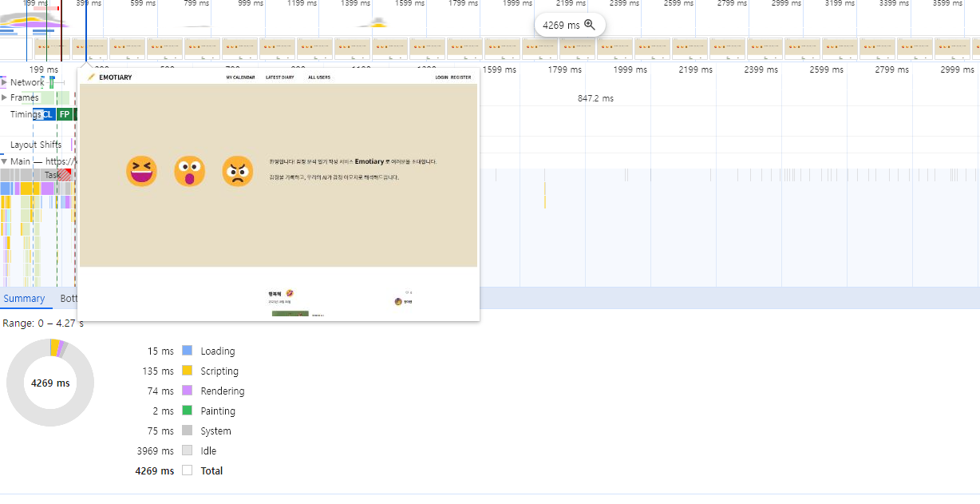Select the gray System color swatch
Image resolution: width=980 pixels, height=504 pixels.
click(x=188, y=431)
